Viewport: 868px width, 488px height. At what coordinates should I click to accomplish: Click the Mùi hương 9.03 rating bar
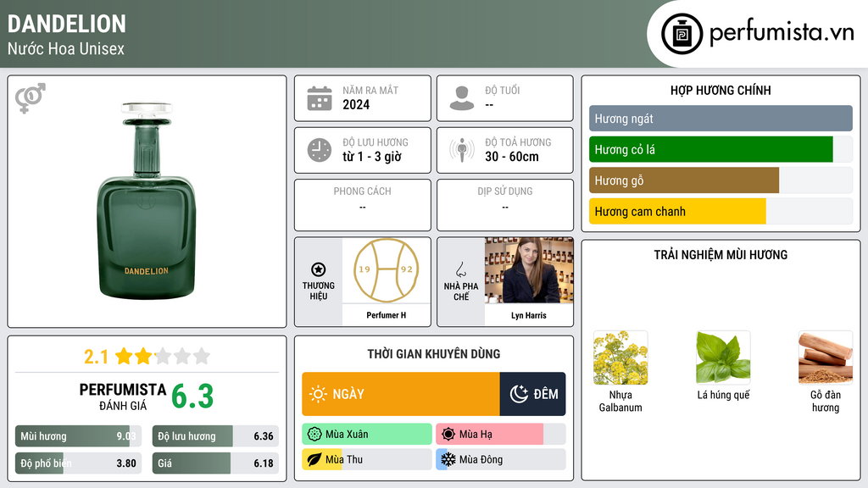[78, 436]
